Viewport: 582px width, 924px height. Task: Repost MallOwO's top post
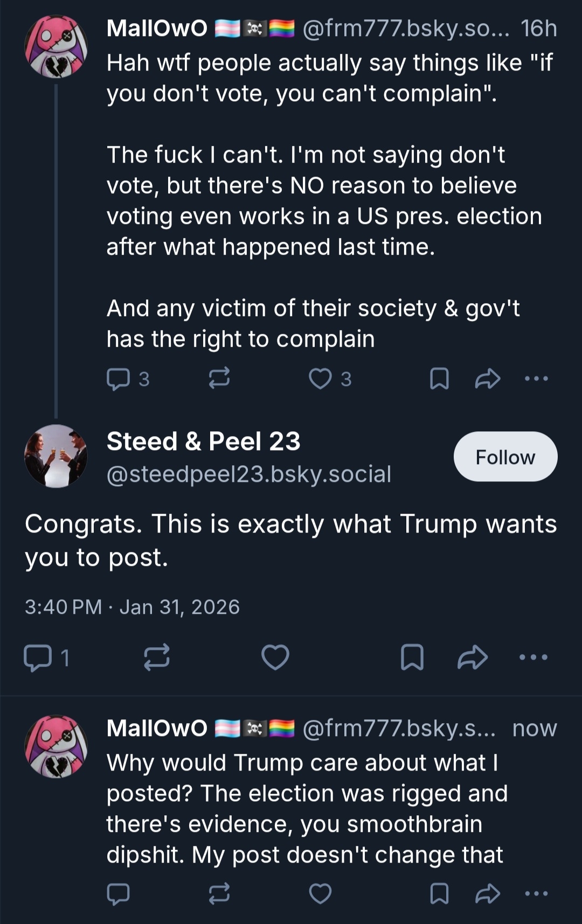[219, 379]
